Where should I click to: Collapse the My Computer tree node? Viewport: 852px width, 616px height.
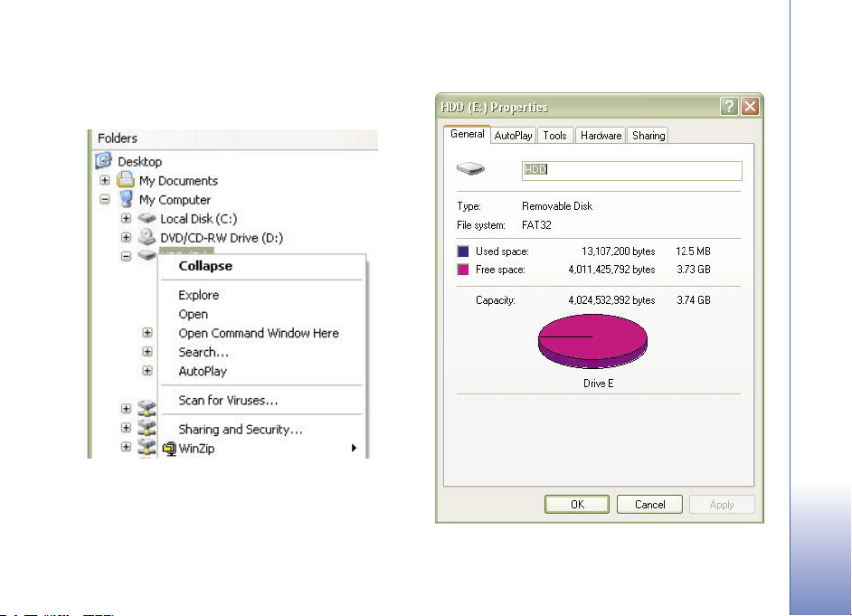105,199
